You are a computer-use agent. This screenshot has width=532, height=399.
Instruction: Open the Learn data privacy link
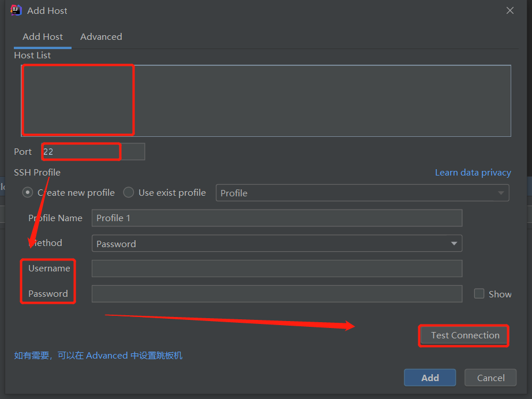point(473,173)
